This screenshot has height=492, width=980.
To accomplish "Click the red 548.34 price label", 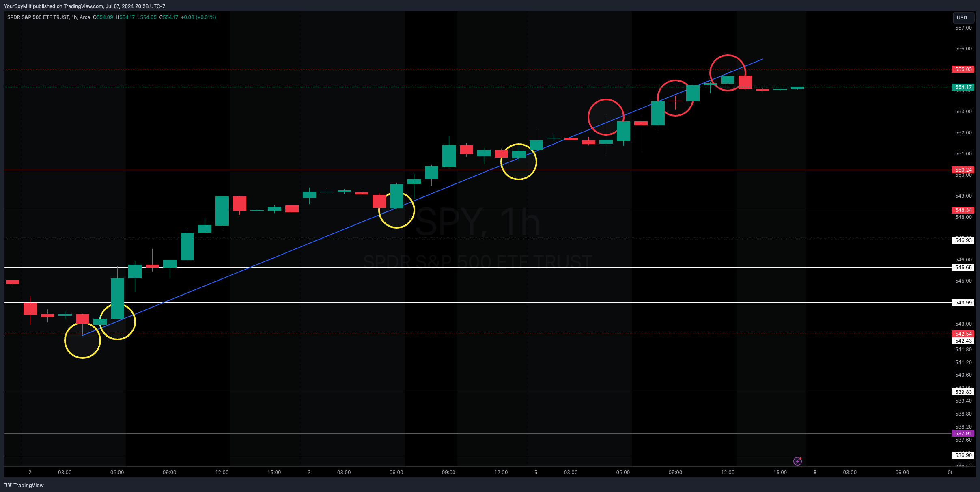I will coord(963,210).
